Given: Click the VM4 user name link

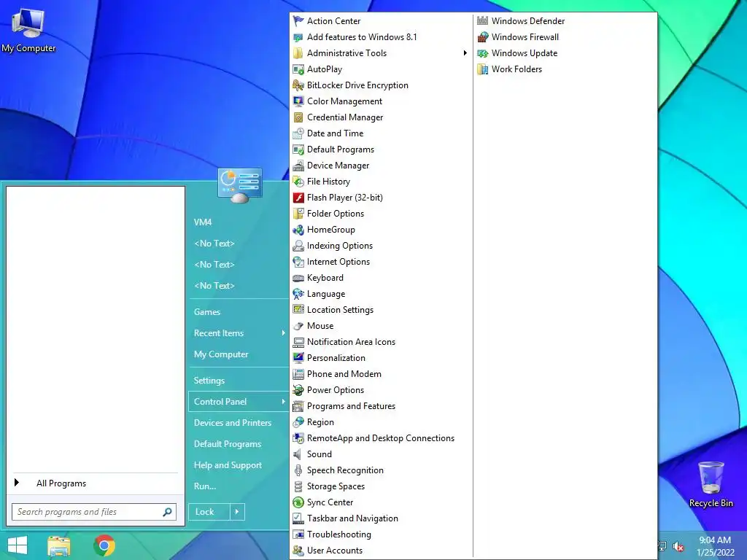Looking at the screenshot, I should click(x=203, y=222).
